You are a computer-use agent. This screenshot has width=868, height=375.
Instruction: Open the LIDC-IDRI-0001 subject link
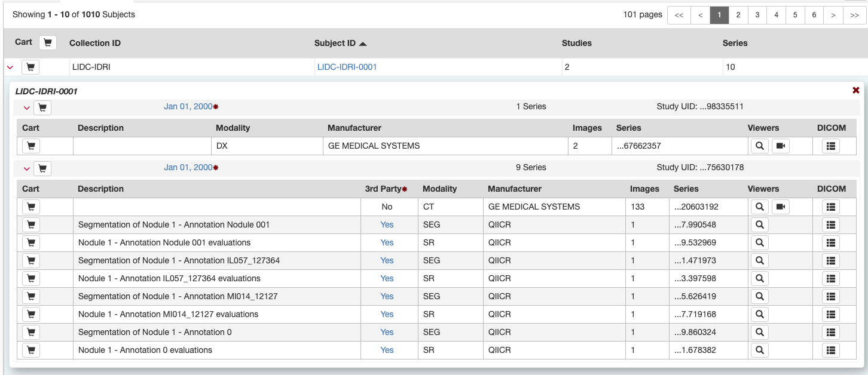click(x=346, y=66)
